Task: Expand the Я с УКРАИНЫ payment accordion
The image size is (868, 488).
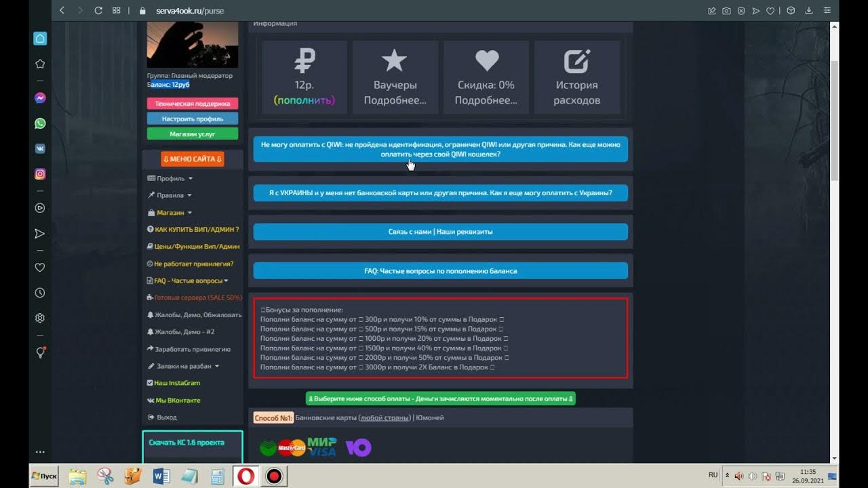Action: (441, 192)
